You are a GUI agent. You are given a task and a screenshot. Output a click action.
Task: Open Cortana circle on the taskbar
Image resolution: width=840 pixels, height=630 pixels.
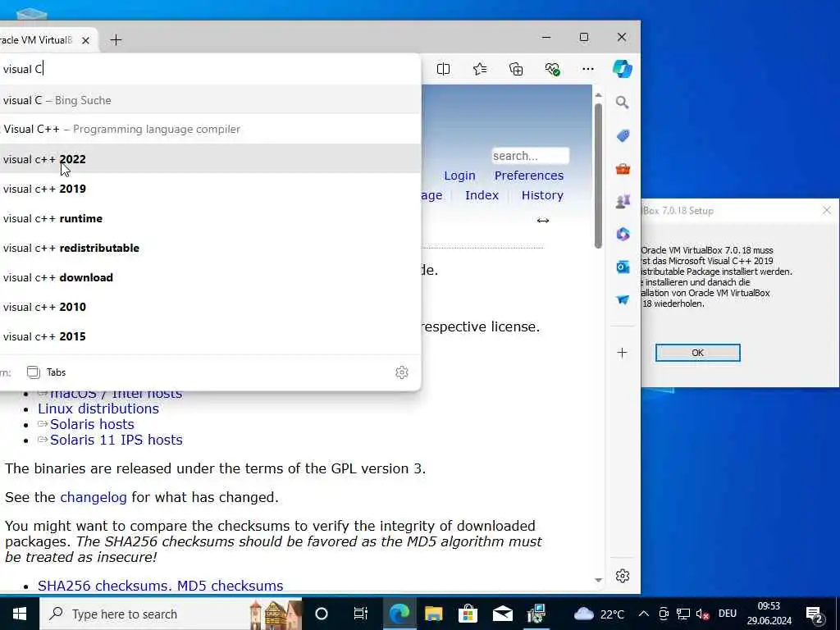tap(322, 614)
